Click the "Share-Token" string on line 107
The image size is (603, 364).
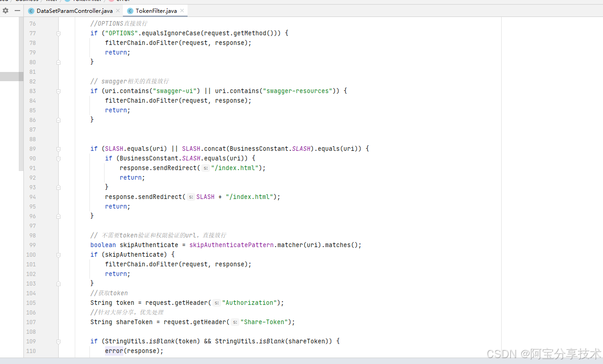[x=265, y=322]
